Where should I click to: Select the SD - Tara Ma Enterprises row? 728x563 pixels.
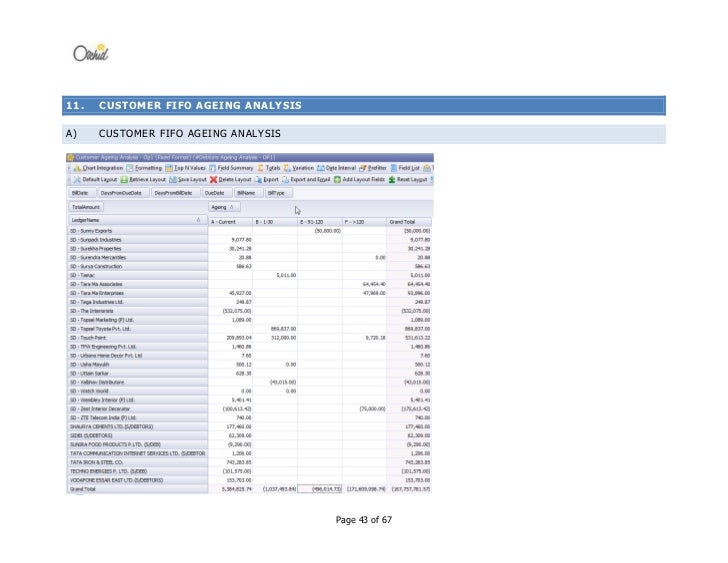137,293
